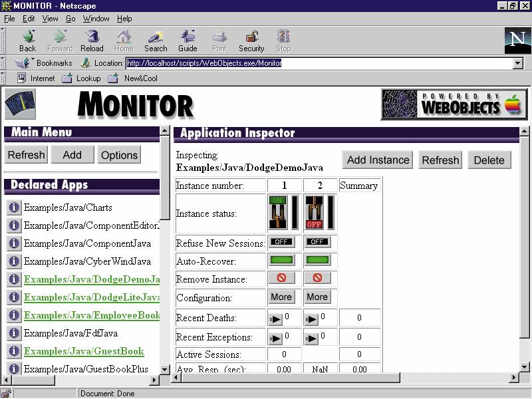This screenshot has width=532, height=399.
Task: Inspect info icon for Examples/Java/Charts
Action: click(x=13, y=207)
